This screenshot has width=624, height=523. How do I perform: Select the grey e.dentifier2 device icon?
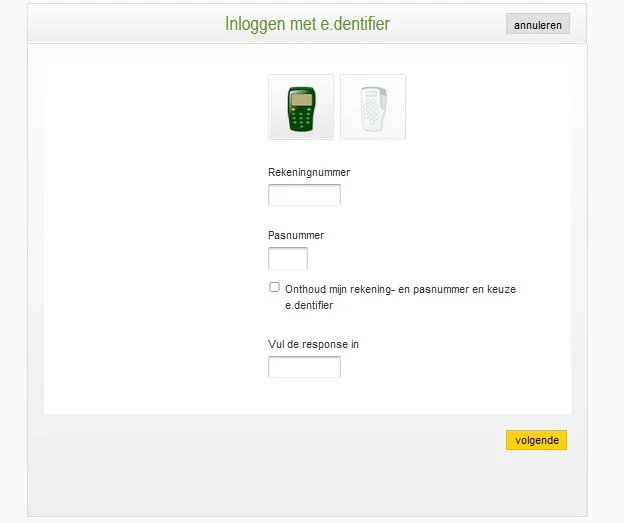click(373, 107)
